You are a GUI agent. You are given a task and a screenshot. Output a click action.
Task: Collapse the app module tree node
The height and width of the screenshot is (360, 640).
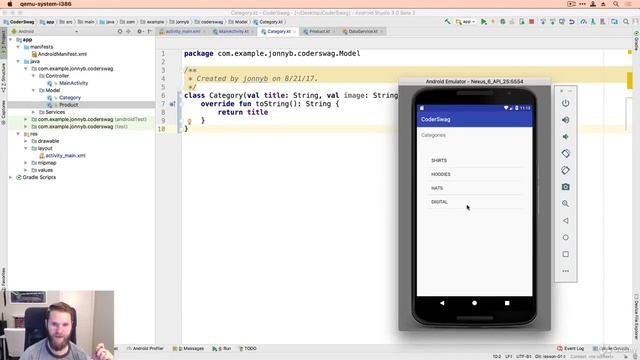tap(11, 40)
